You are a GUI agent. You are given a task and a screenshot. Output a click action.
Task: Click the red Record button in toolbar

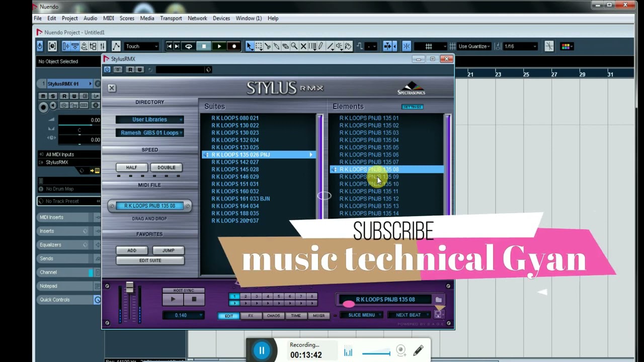tap(234, 46)
